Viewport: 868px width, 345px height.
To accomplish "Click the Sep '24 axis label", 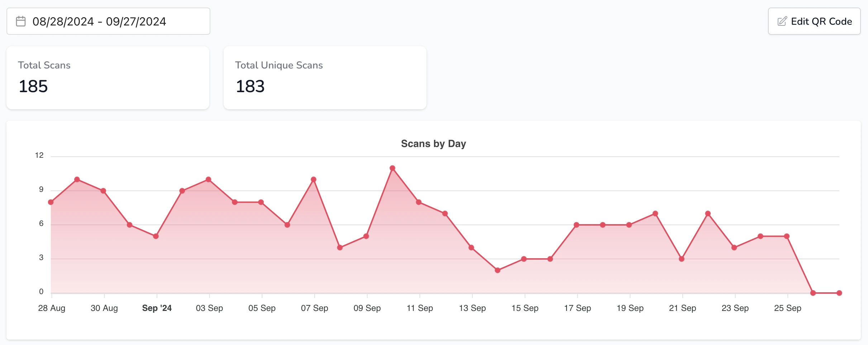I will point(157,308).
